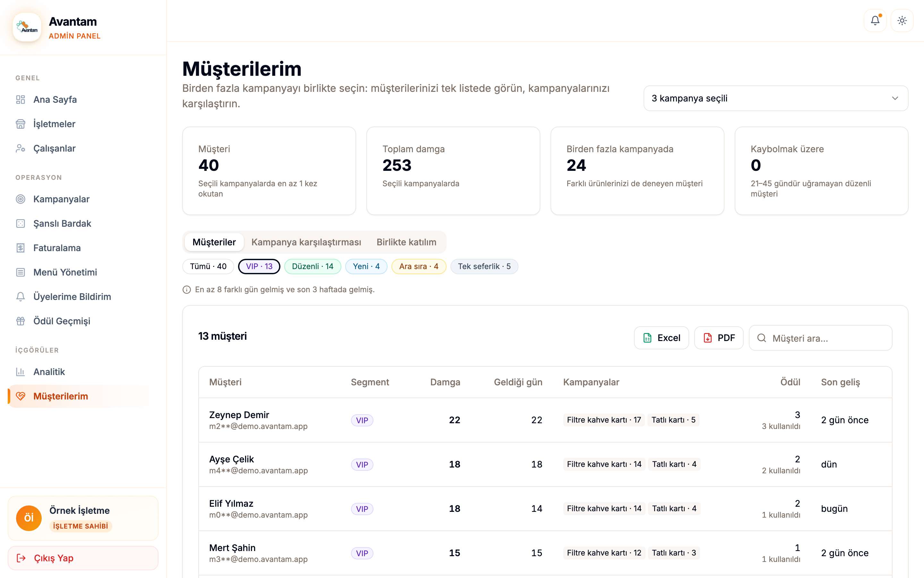Click the Şanslı Bardak dice icon
Image resolution: width=924 pixels, height=578 pixels.
click(21, 223)
